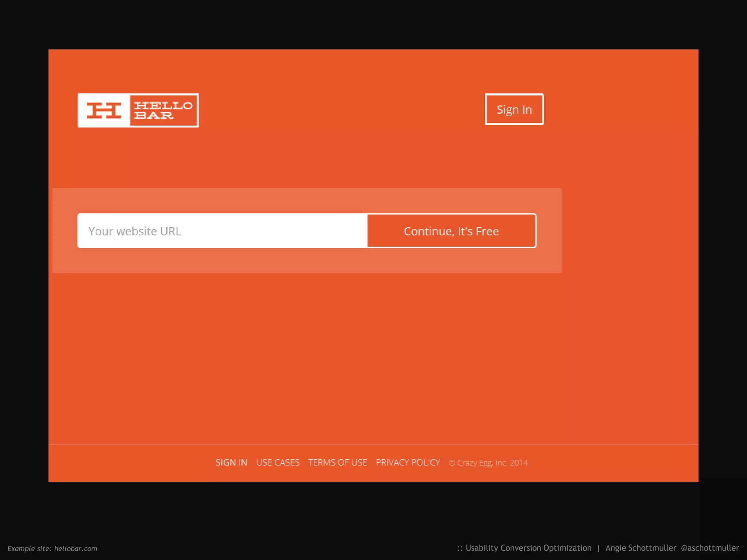The height and width of the screenshot is (560, 747).
Task: Click the black slide margin above the page
Action: pyautogui.click(x=373, y=24)
